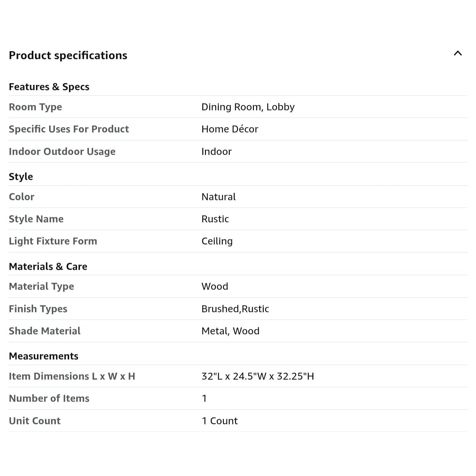This screenshot has width=476, height=476.
Task: Click the Unit Count label
Action: coord(35,421)
